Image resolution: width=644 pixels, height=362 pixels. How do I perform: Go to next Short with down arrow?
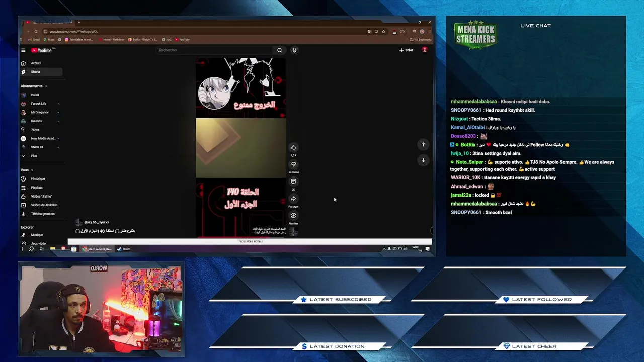pyautogui.click(x=423, y=160)
